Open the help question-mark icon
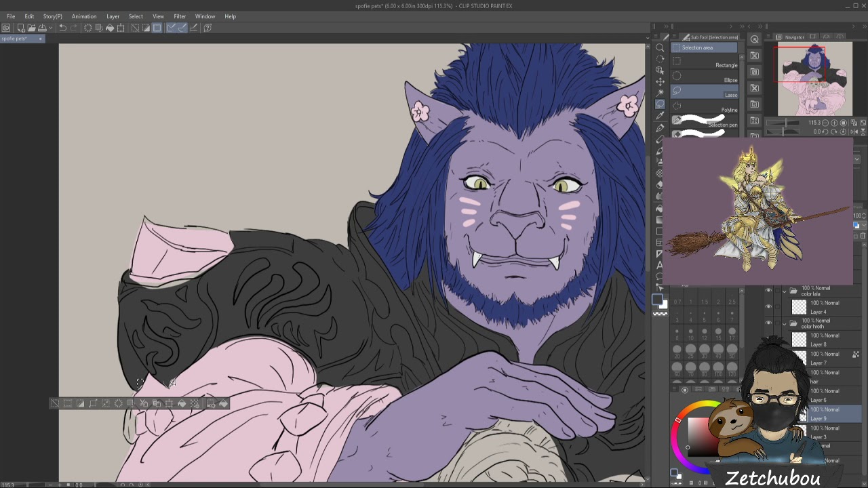Viewport: 868px width, 488px height. tap(208, 28)
